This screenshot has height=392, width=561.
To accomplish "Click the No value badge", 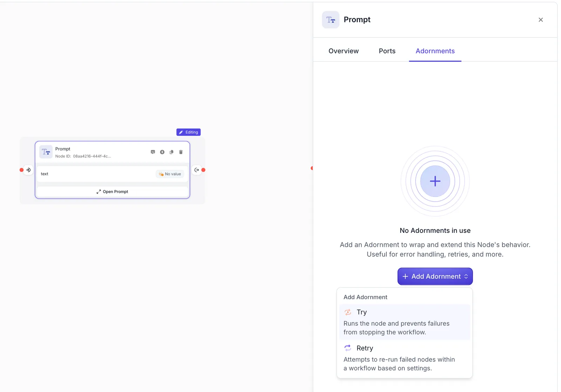I will (x=170, y=174).
